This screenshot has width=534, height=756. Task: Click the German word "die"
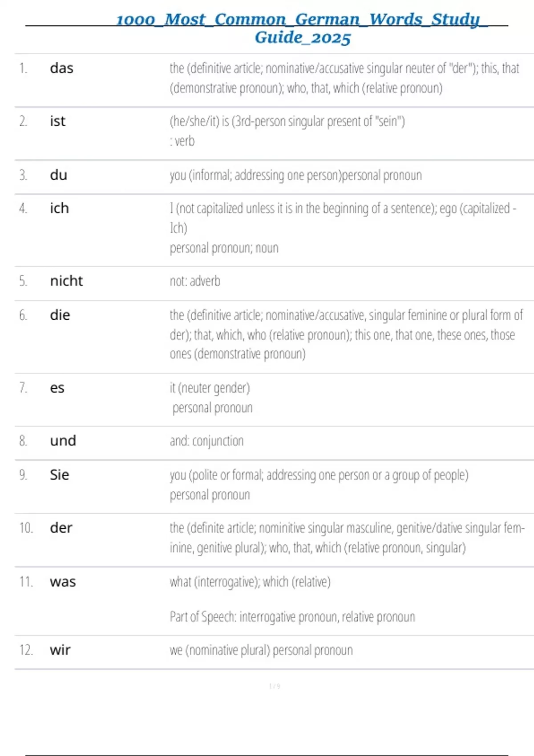pyautogui.click(x=60, y=315)
